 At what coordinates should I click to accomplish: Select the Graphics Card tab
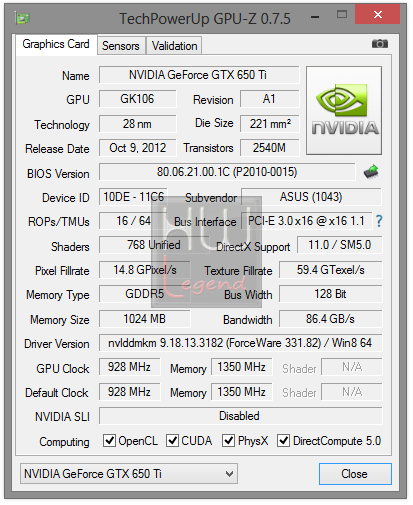(x=56, y=44)
